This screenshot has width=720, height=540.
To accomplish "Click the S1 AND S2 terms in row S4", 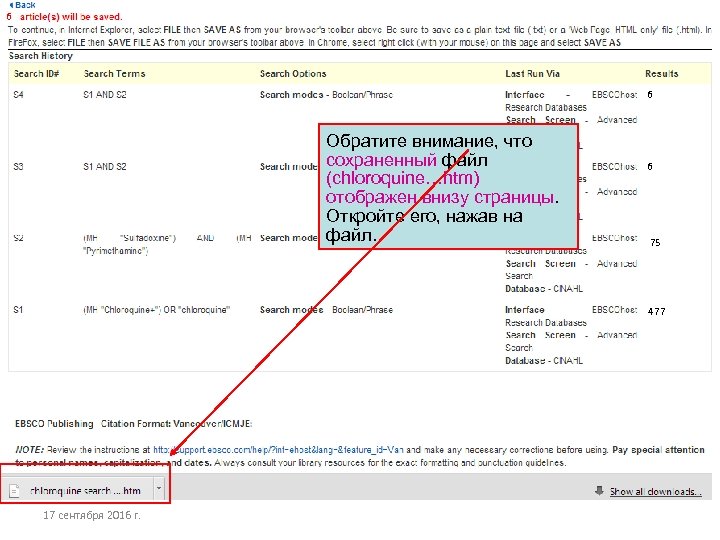I will [x=105, y=95].
